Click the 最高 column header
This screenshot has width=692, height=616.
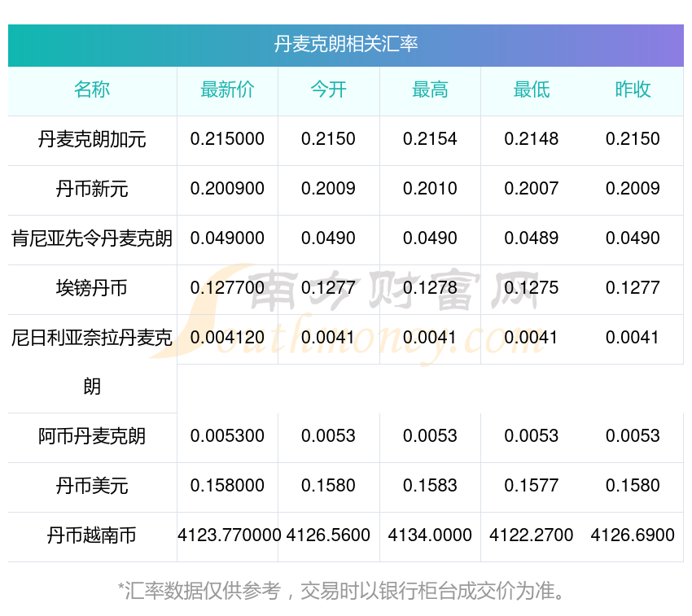[x=430, y=90]
